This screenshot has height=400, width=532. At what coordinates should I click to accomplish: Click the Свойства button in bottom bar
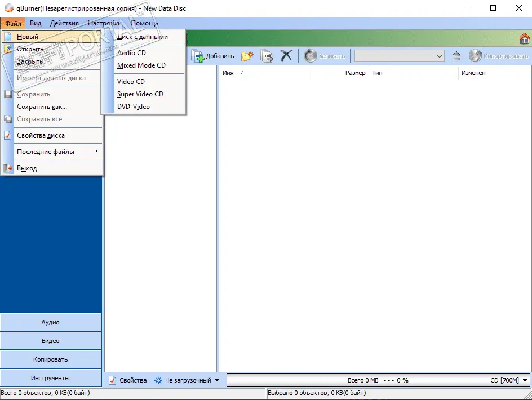pos(128,380)
